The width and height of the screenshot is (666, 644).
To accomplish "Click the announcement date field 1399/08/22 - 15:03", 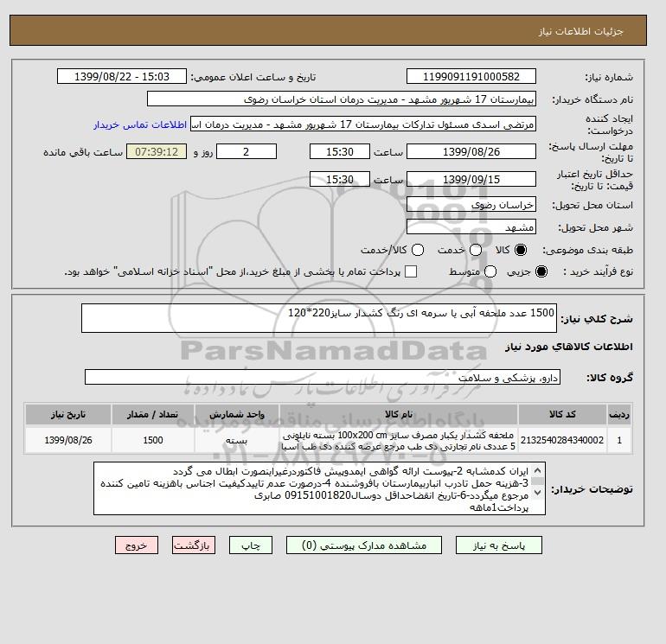I will (x=121, y=76).
